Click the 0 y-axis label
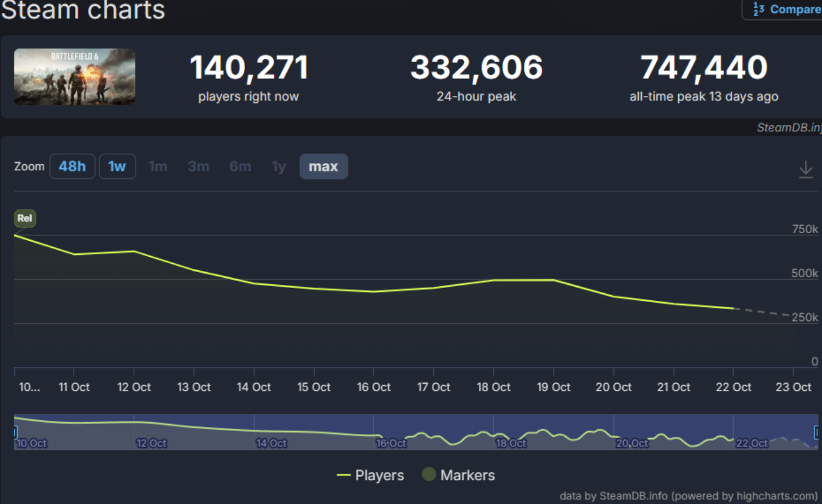The width and height of the screenshot is (822, 504). (815, 362)
